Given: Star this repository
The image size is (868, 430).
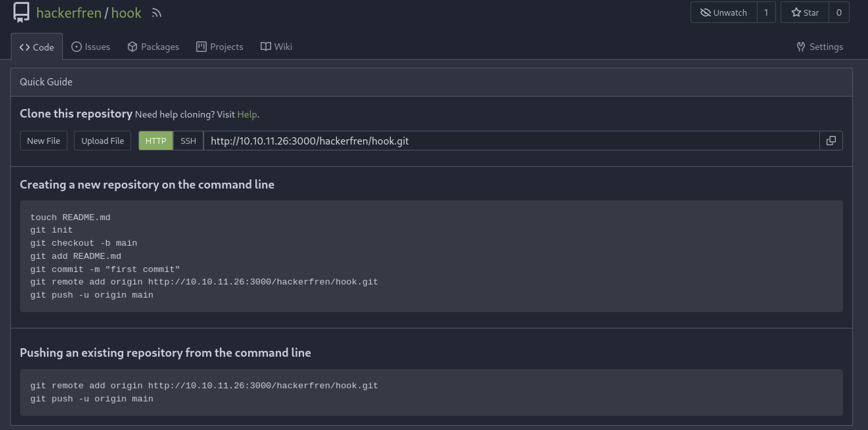Looking at the screenshot, I should coord(804,12).
